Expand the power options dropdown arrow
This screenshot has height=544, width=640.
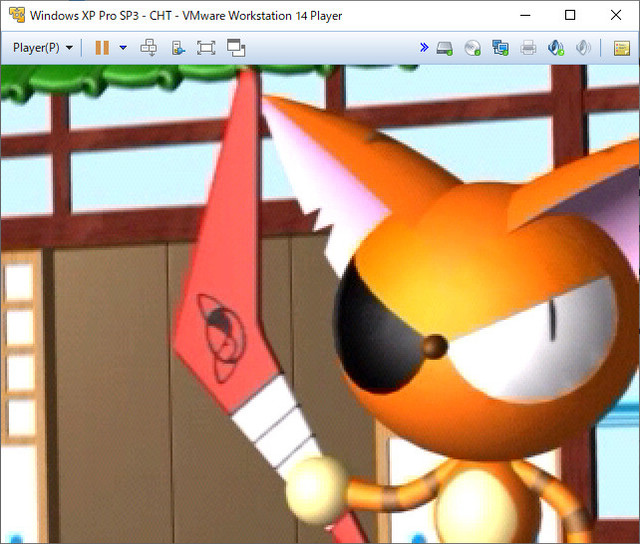point(123,48)
